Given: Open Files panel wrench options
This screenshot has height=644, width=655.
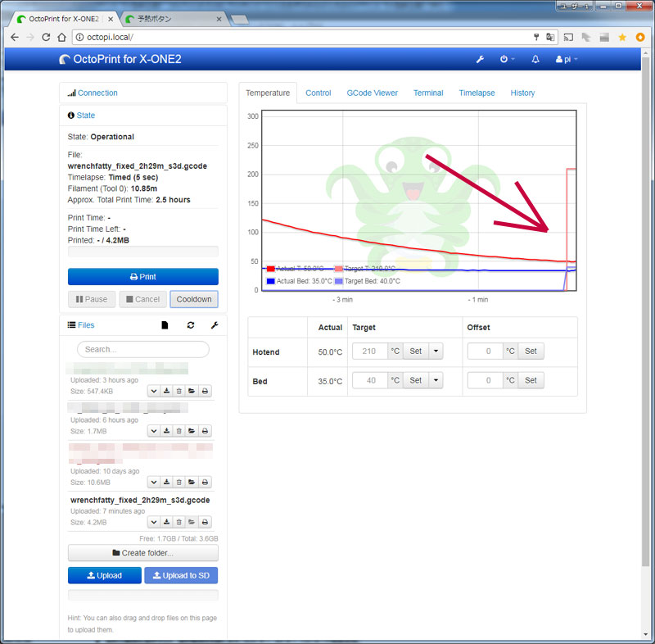Looking at the screenshot, I should coord(215,325).
